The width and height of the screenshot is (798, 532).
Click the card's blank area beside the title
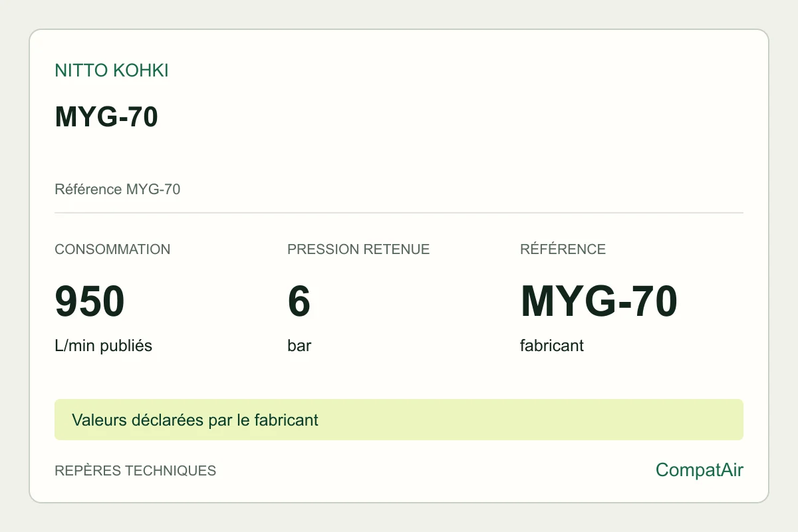point(452,117)
